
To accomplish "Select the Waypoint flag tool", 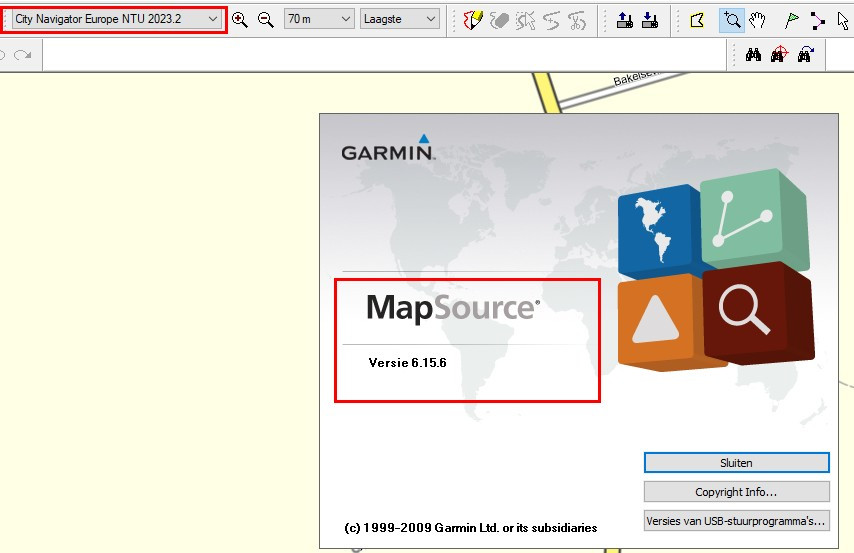I will click(791, 21).
